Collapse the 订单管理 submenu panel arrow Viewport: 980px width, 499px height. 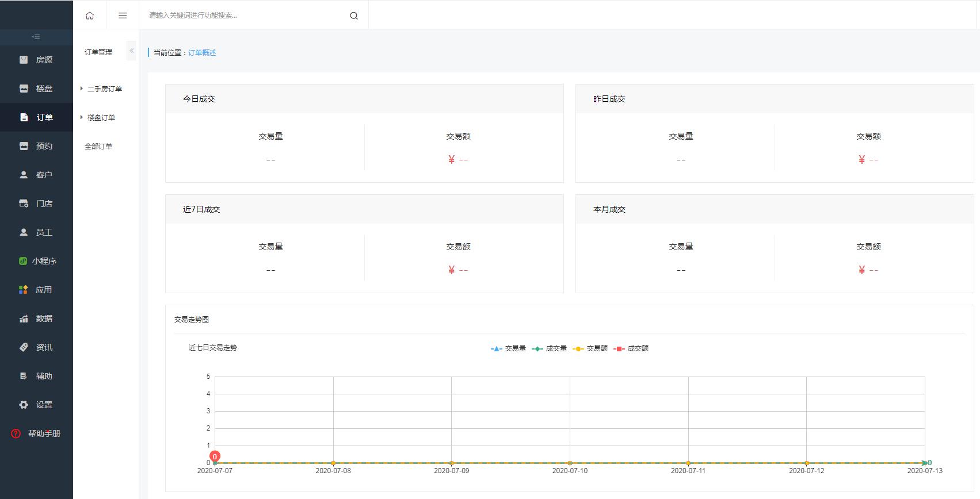[x=132, y=51]
